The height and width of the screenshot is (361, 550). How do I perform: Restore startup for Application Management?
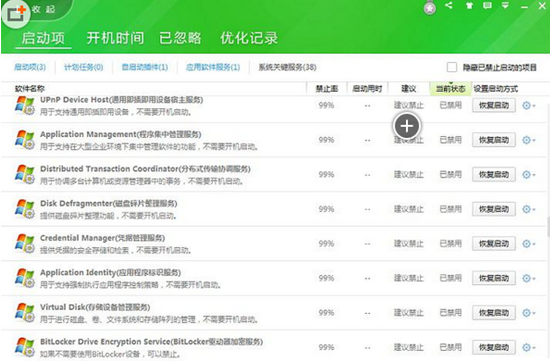[494, 140]
